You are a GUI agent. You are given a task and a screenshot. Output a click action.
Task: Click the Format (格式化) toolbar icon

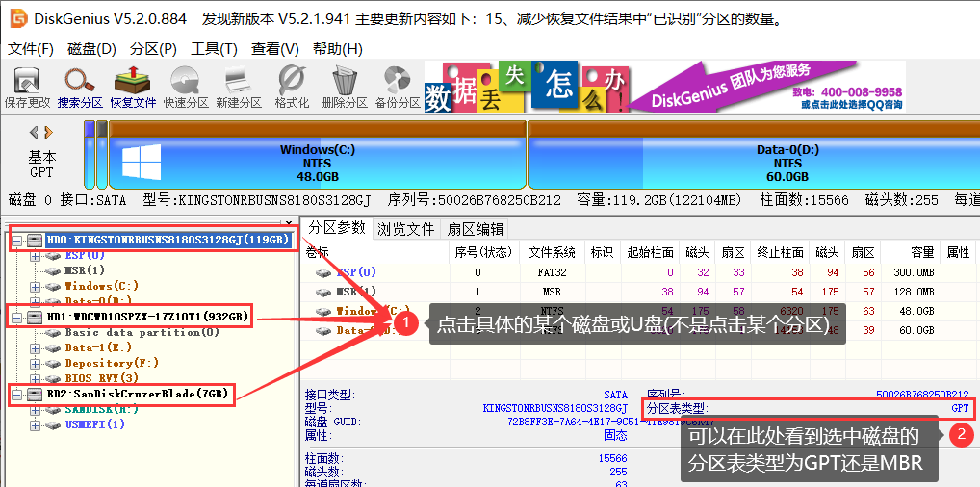click(291, 87)
